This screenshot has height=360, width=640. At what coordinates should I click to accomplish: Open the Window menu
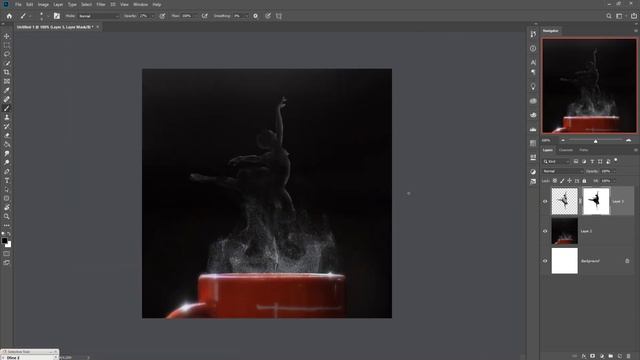pos(140,4)
